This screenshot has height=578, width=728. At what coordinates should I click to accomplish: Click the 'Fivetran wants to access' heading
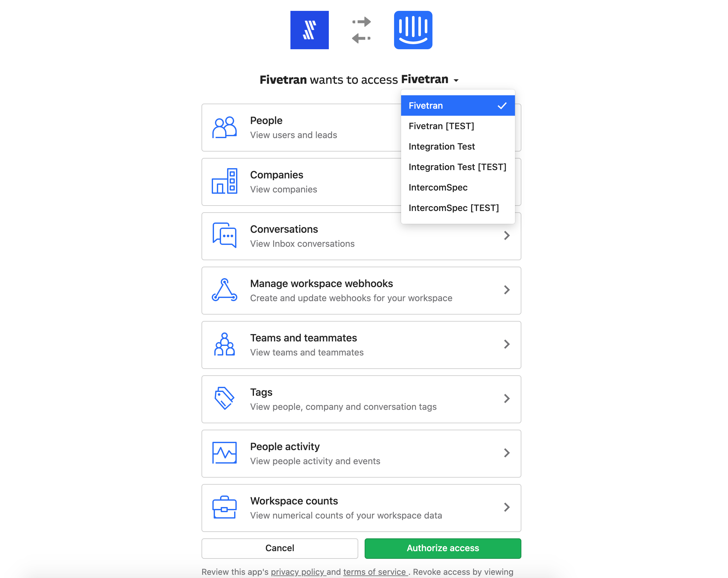tap(329, 80)
